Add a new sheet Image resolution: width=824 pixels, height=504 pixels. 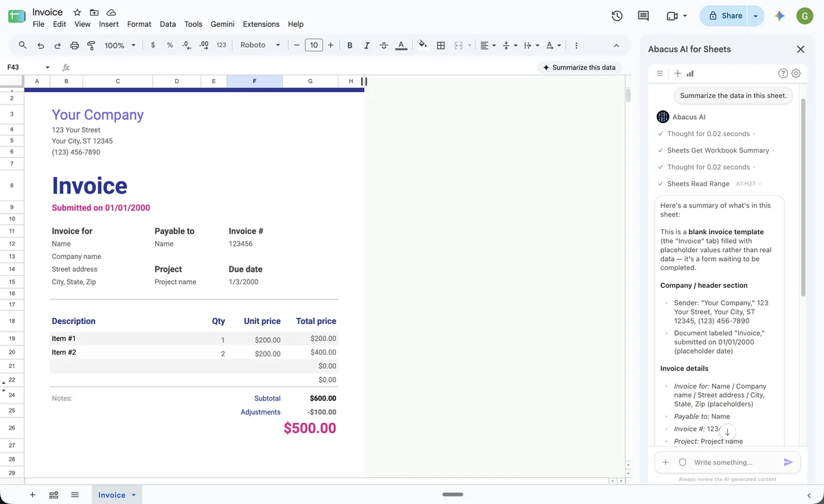(x=32, y=495)
